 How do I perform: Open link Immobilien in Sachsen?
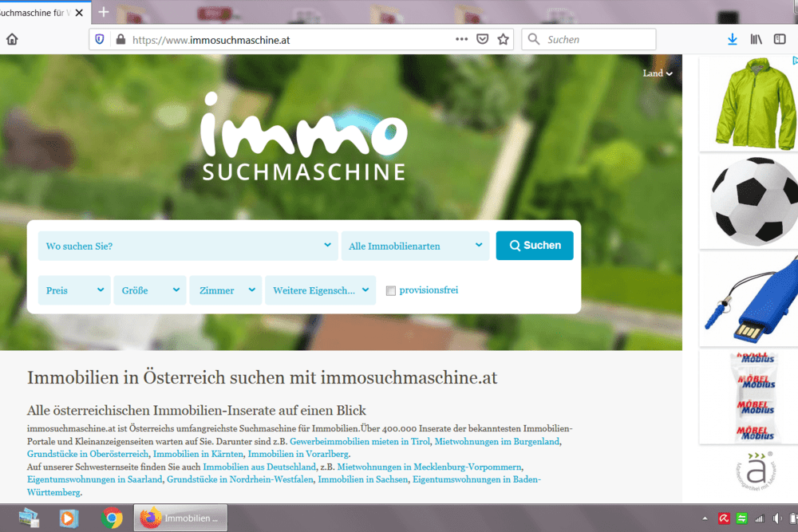pos(363,479)
